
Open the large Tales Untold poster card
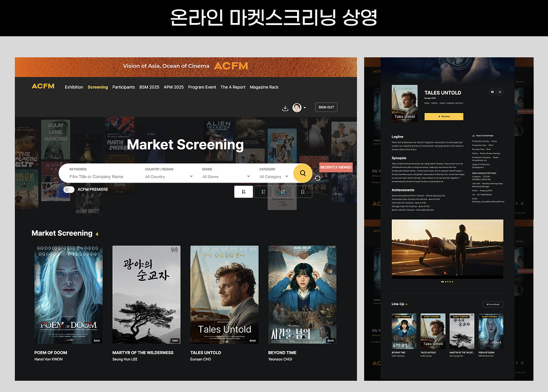click(224, 295)
